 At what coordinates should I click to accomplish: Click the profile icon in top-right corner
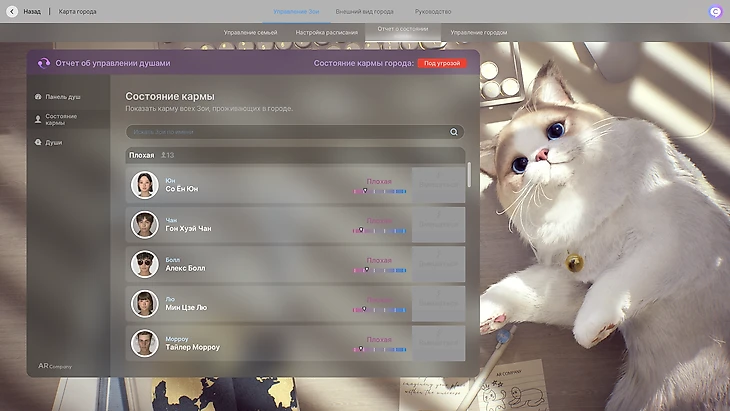714,11
